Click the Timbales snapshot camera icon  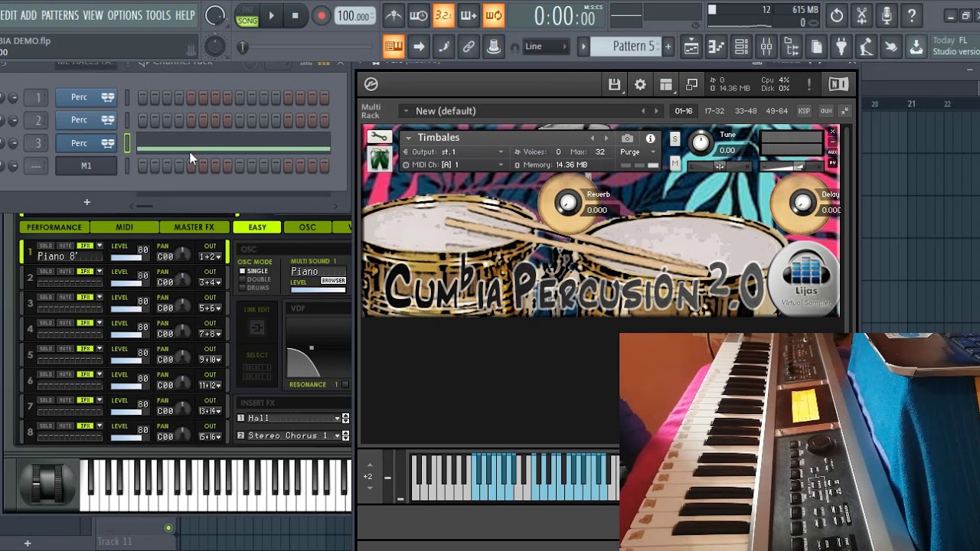pos(627,139)
